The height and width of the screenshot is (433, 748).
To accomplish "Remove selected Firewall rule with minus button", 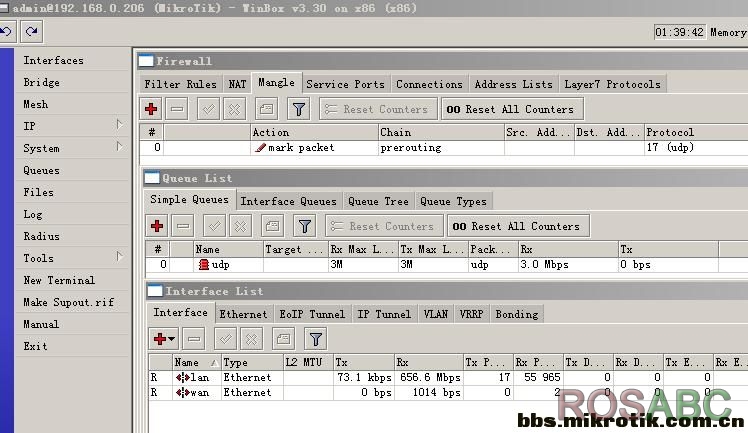I will coord(177,109).
